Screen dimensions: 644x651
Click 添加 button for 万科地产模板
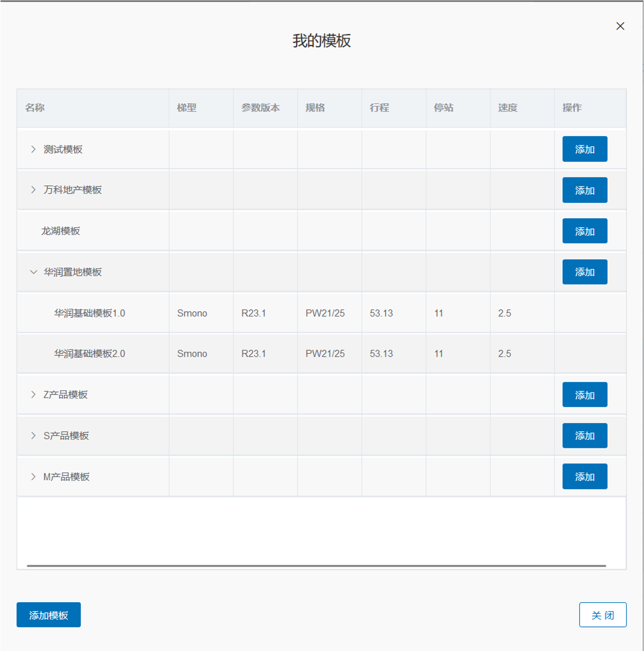click(x=584, y=190)
